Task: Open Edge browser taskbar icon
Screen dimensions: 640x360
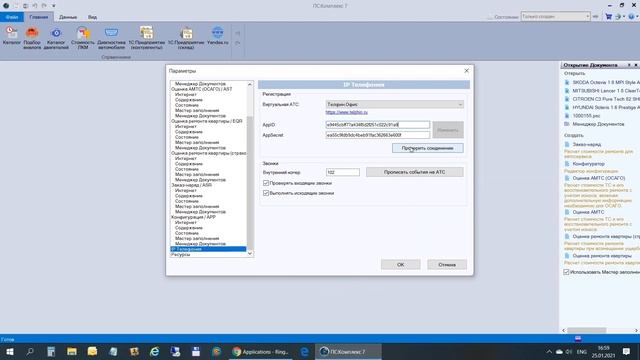Action: (x=304, y=352)
